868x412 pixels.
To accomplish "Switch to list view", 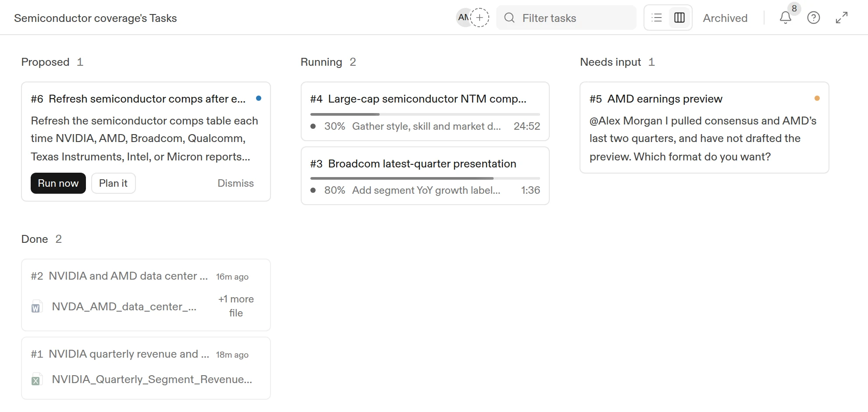I will click(x=657, y=18).
